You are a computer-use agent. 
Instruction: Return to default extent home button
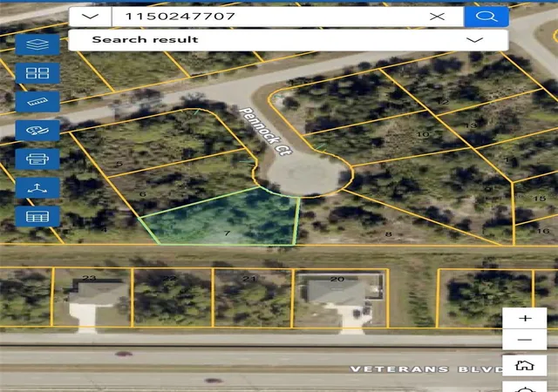[525, 365]
